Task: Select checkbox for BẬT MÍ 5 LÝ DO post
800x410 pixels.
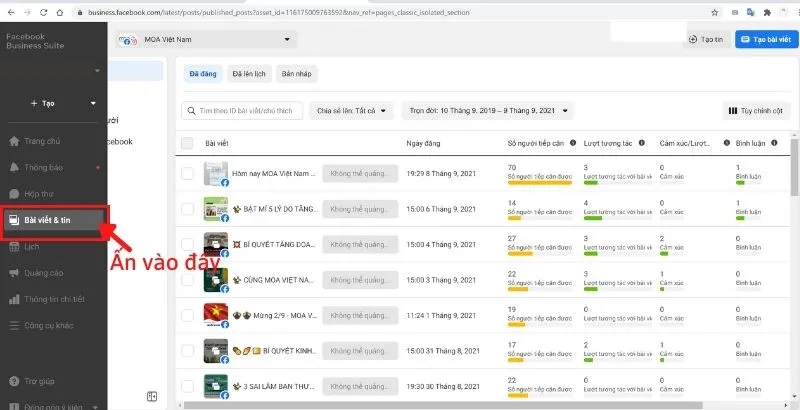Action: (187, 208)
